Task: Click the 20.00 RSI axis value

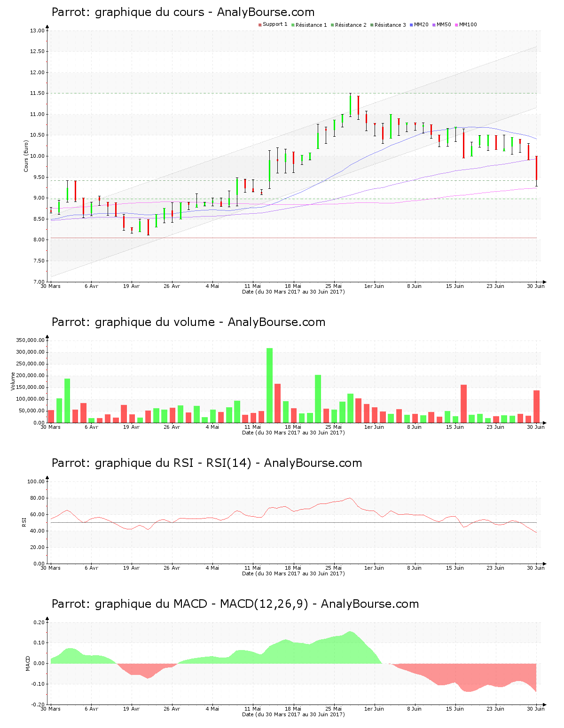Action: click(x=37, y=547)
